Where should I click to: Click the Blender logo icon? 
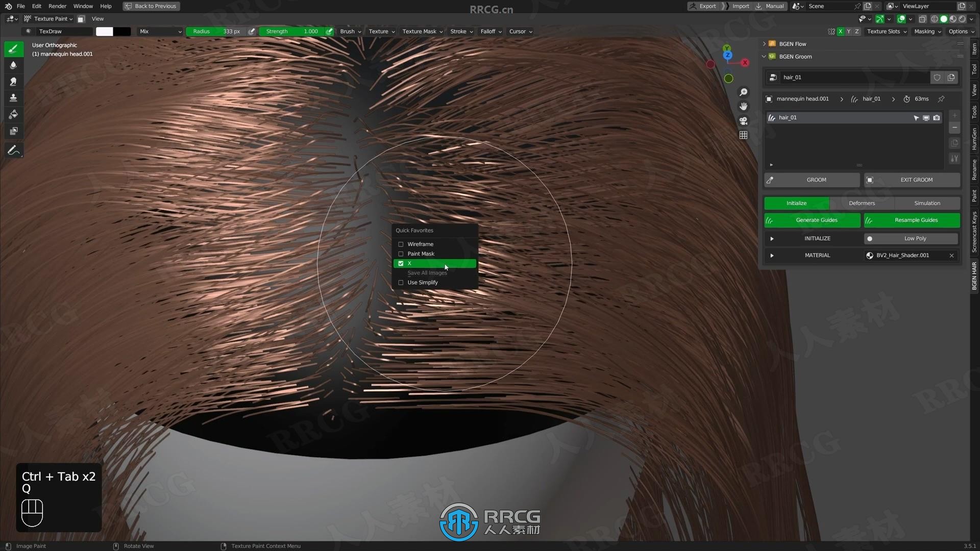click(x=8, y=6)
